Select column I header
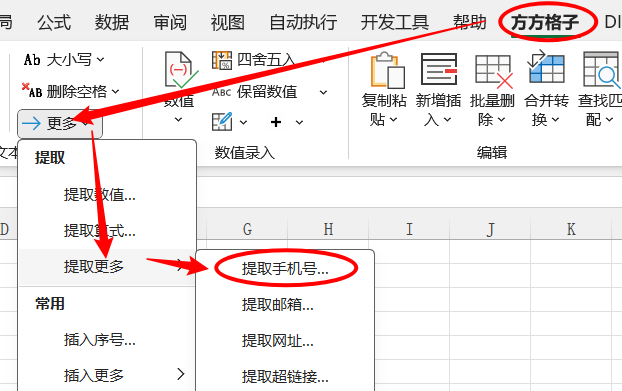622x391 pixels. click(x=409, y=229)
